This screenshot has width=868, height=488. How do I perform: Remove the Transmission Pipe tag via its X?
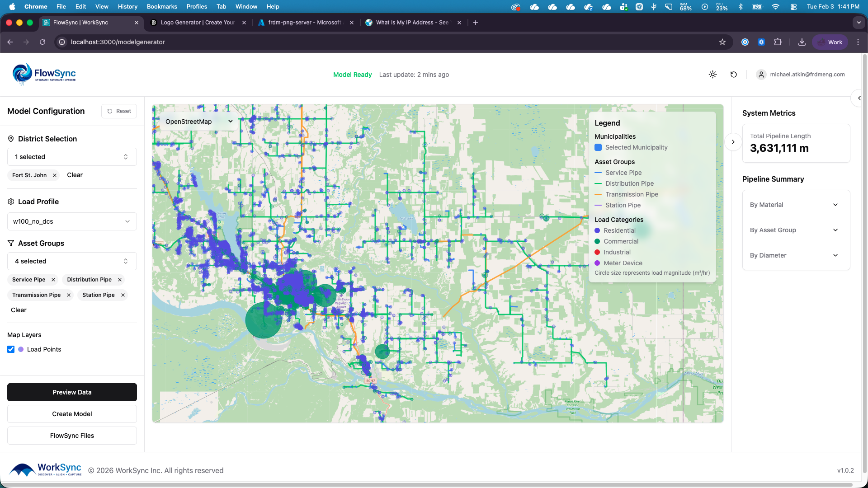coord(69,295)
